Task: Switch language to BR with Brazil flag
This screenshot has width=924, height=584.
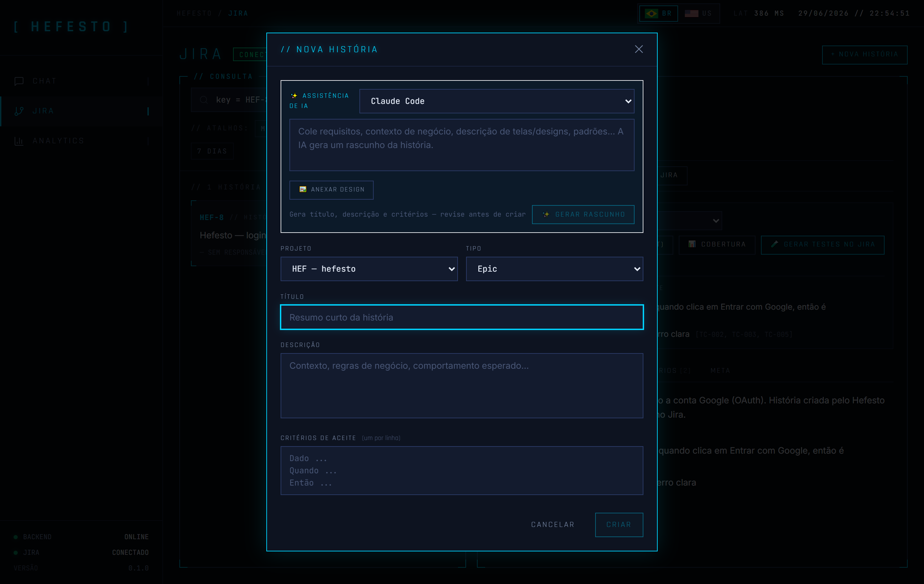Action: click(x=659, y=14)
